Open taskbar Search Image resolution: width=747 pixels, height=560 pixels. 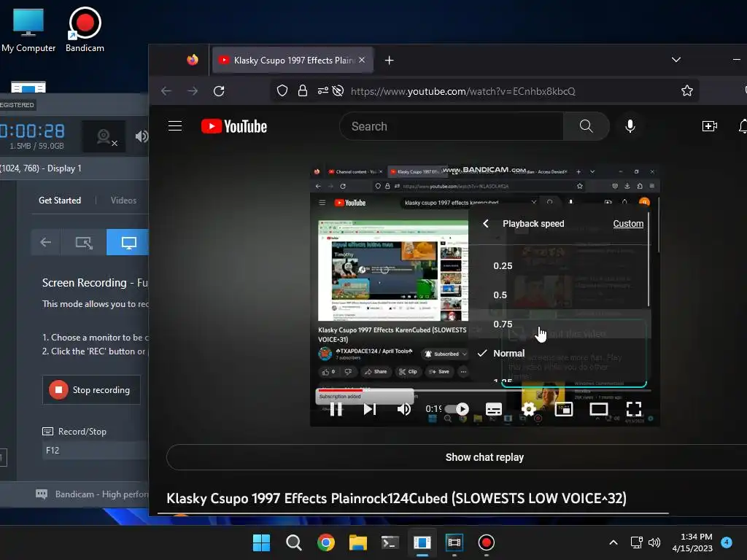[x=293, y=542]
